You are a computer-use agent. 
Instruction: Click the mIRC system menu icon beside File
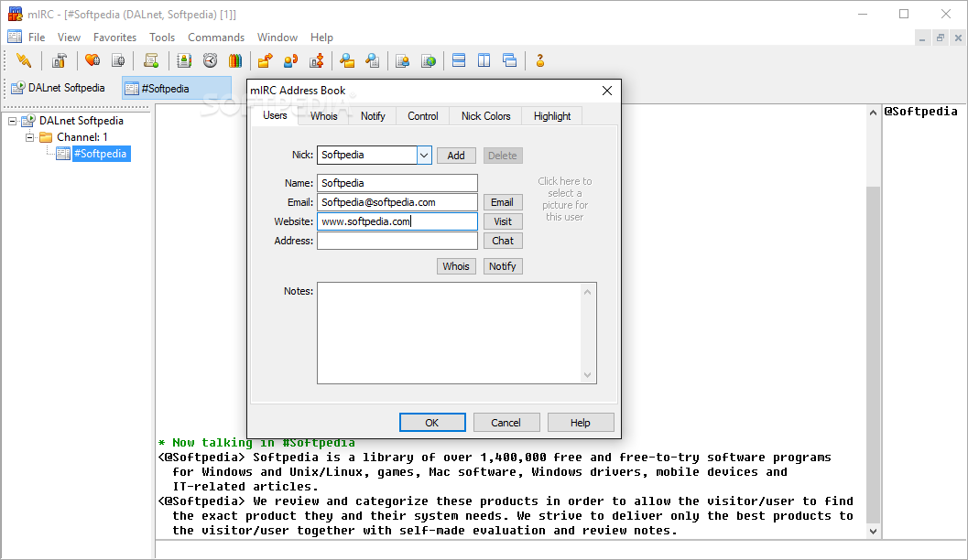click(x=15, y=37)
